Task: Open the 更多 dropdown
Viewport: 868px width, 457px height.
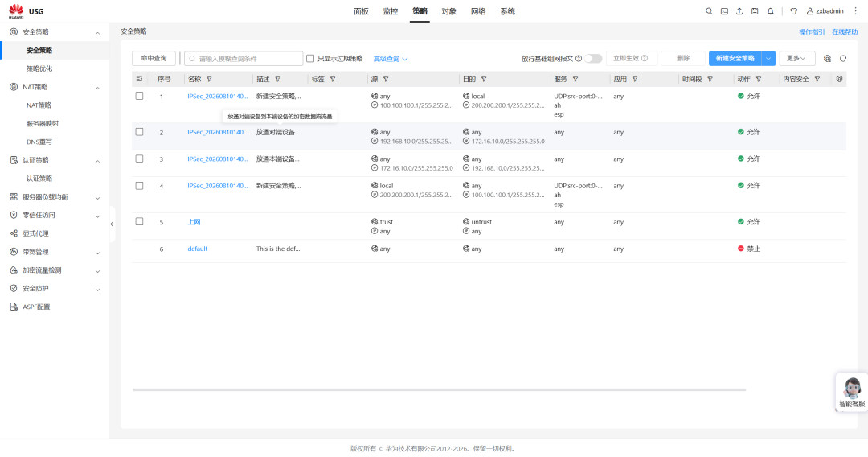Action: (797, 58)
